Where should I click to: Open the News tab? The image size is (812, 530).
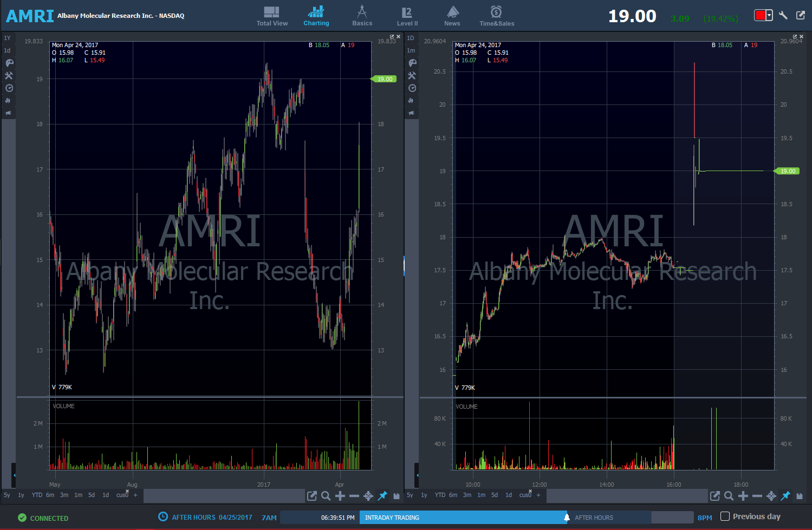tap(452, 16)
